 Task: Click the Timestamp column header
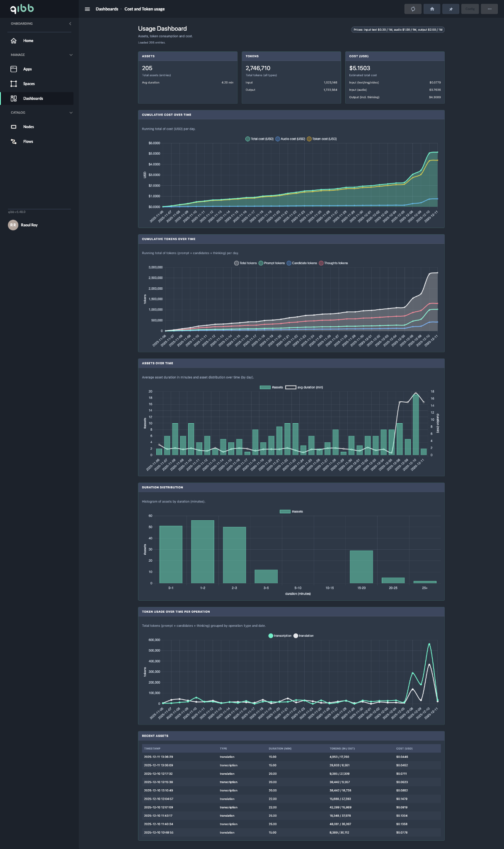(x=152, y=748)
